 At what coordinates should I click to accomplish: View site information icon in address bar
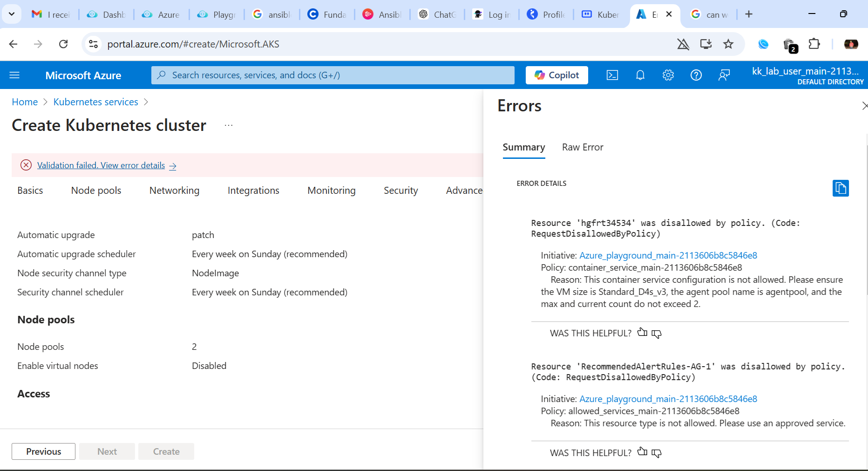(93, 44)
